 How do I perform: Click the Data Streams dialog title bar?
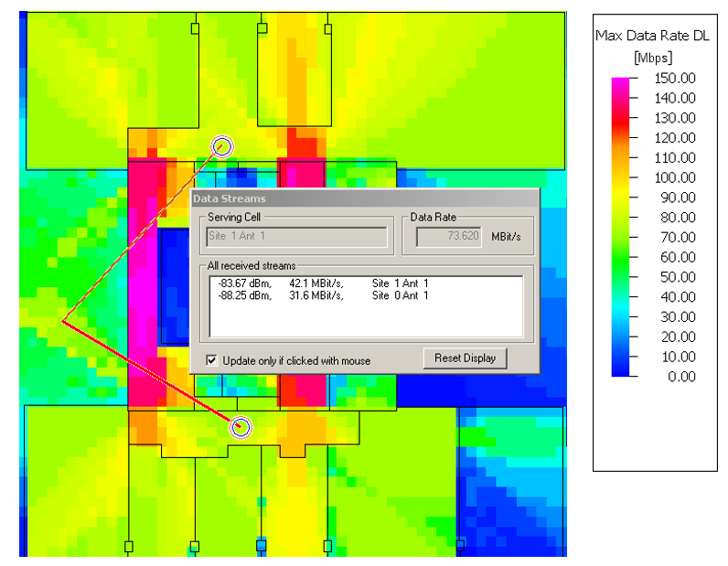(x=364, y=198)
